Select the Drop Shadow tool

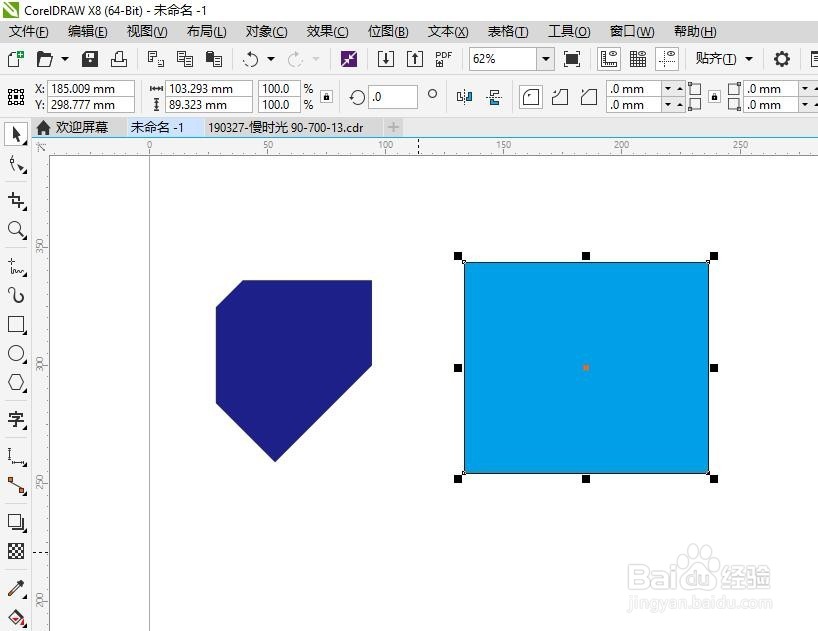(16, 522)
